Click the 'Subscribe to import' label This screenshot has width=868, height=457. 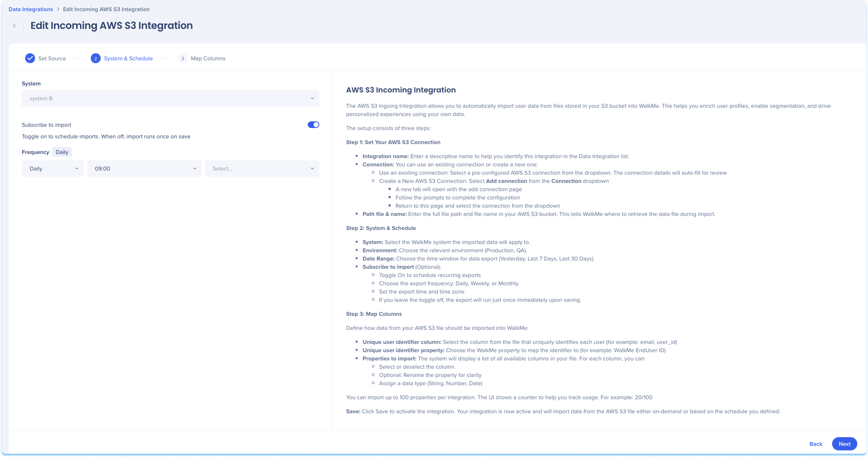tap(47, 125)
